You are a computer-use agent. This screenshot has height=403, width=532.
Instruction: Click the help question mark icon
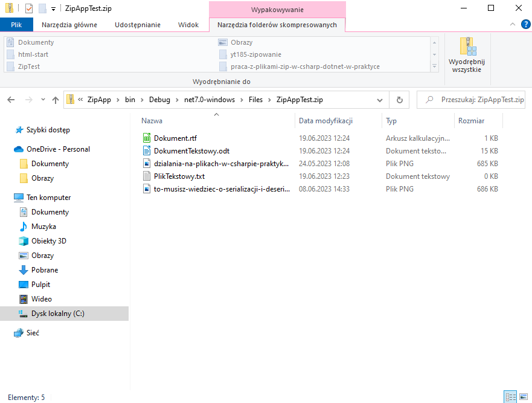pyautogui.click(x=524, y=25)
